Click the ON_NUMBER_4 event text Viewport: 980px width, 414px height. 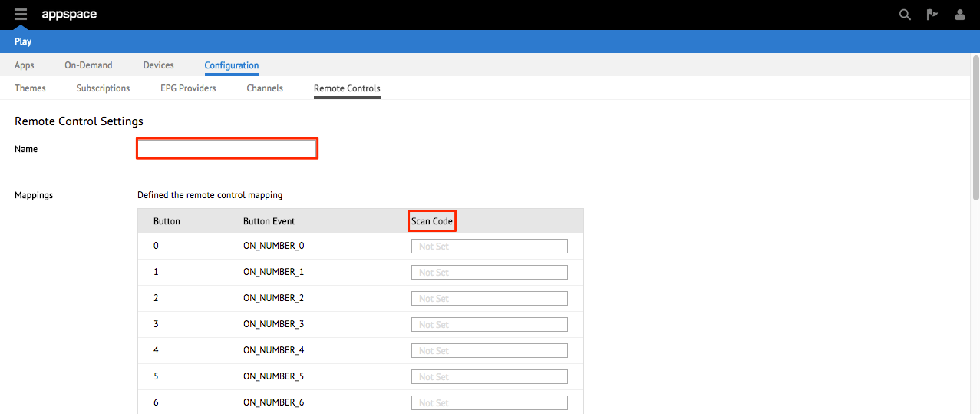[x=274, y=350]
